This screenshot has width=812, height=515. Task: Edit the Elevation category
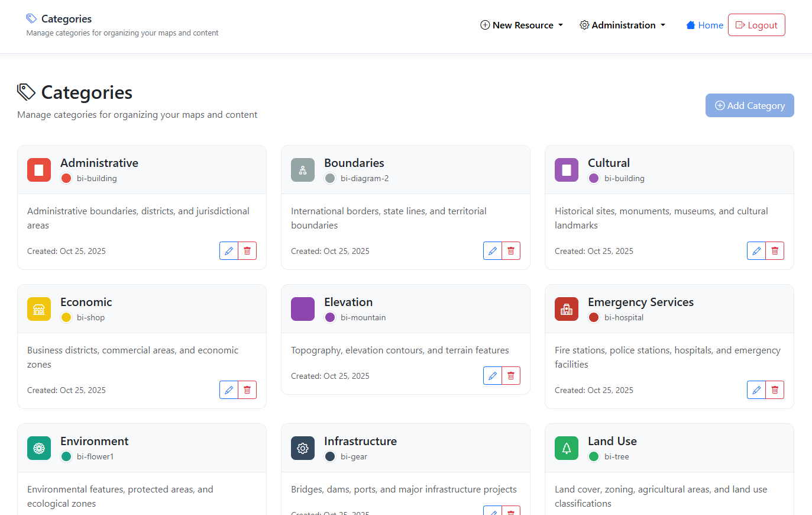[x=493, y=376]
